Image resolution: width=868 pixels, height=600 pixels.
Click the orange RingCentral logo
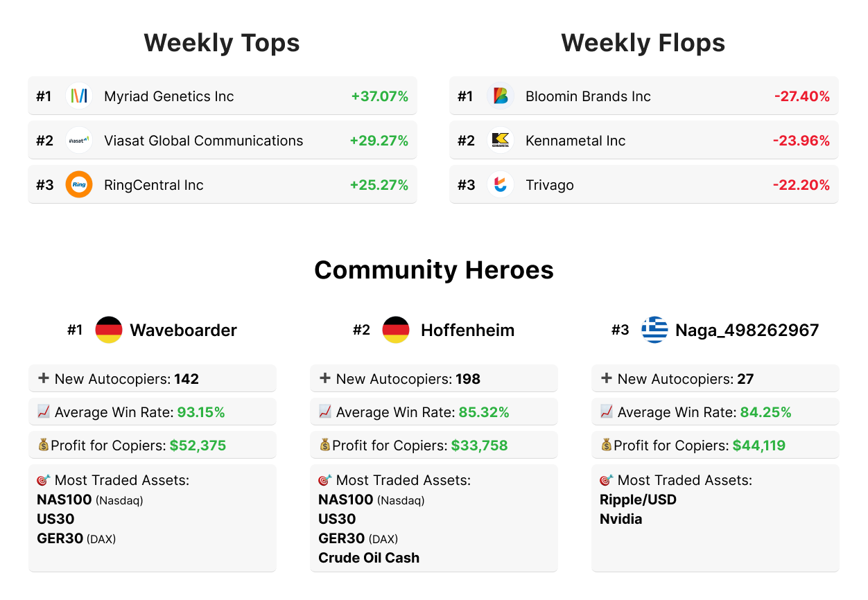pyautogui.click(x=79, y=184)
